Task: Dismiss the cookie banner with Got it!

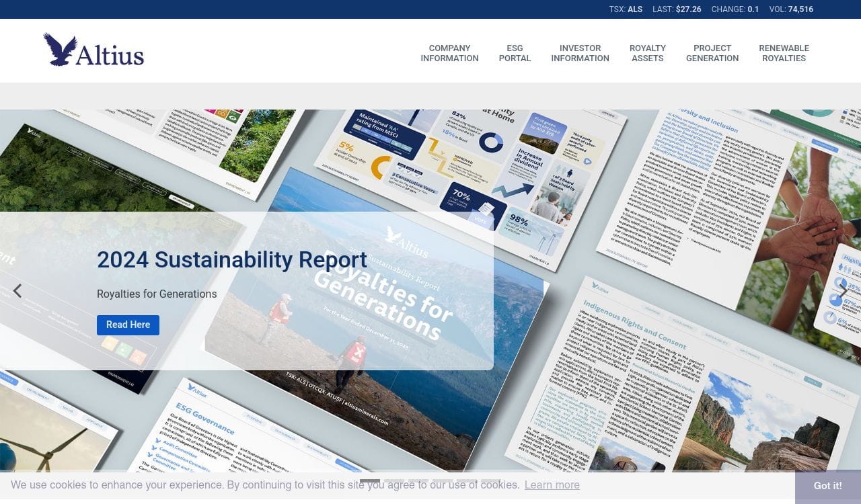Action: (x=827, y=486)
